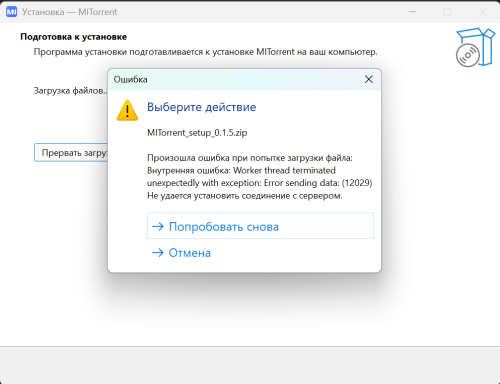Click the Установка — MITorrent window title
Image resolution: width=500 pixels, height=384 pixels.
click(x=70, y=12)
